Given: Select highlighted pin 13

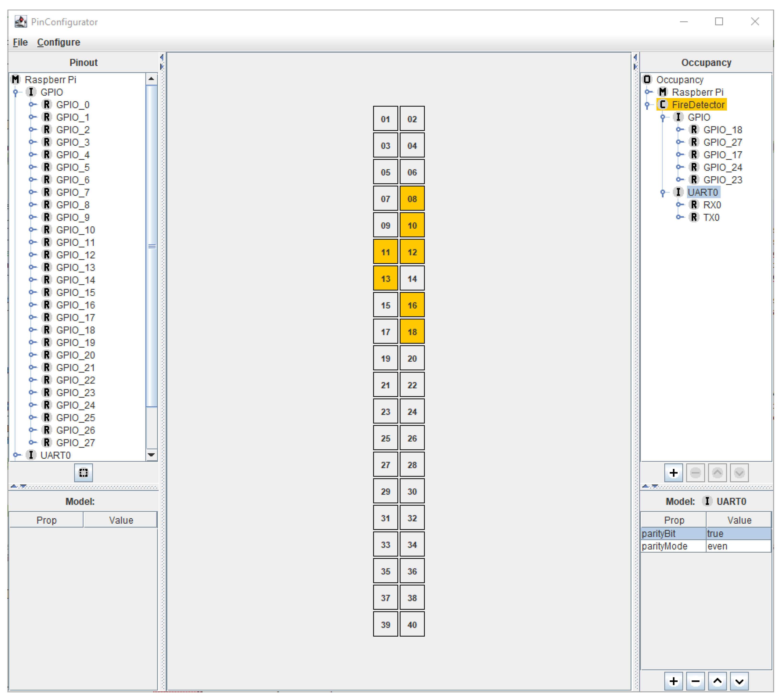Looking at the screenshot, I should pos(385,278).
